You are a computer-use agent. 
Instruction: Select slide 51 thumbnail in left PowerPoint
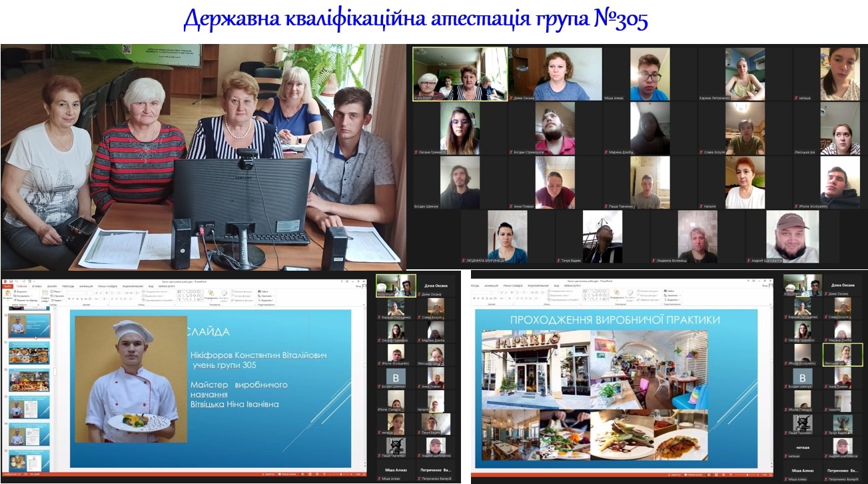pos(29,353)
